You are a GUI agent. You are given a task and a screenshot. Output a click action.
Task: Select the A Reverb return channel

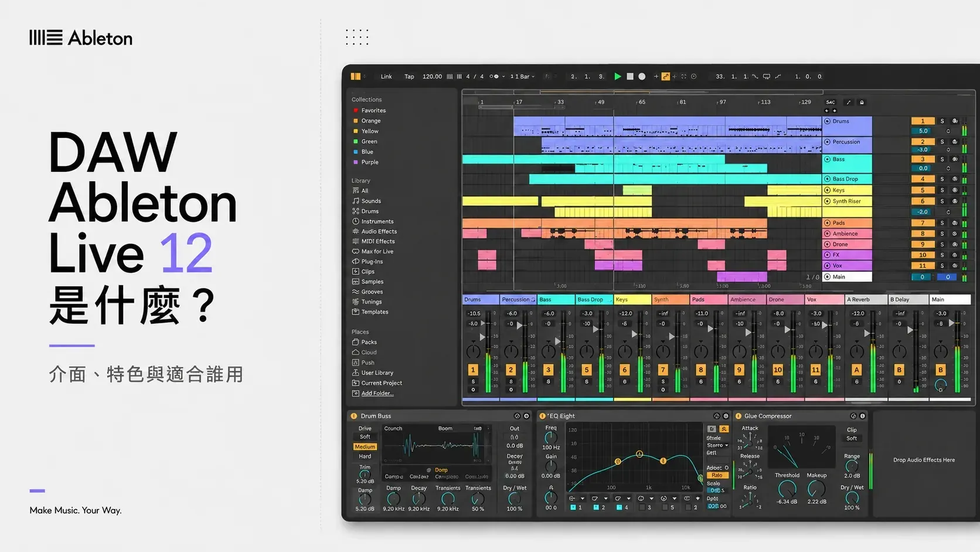tap(866, 299)
